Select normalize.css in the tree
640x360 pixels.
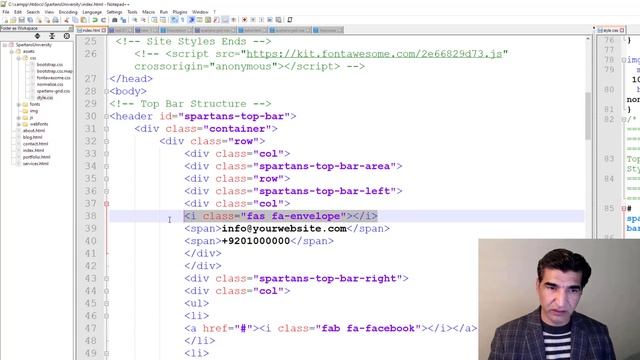50,84
